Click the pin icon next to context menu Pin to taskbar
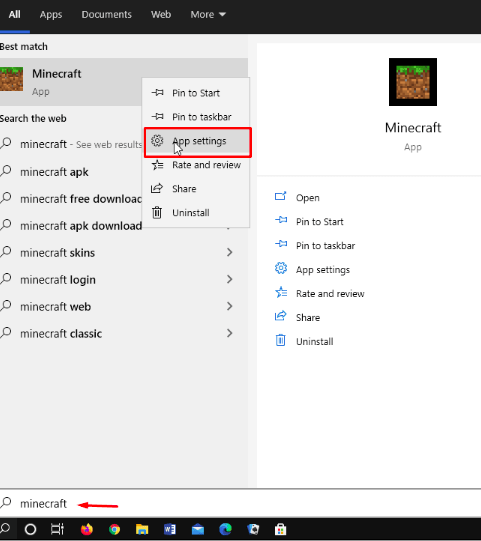 157,117
